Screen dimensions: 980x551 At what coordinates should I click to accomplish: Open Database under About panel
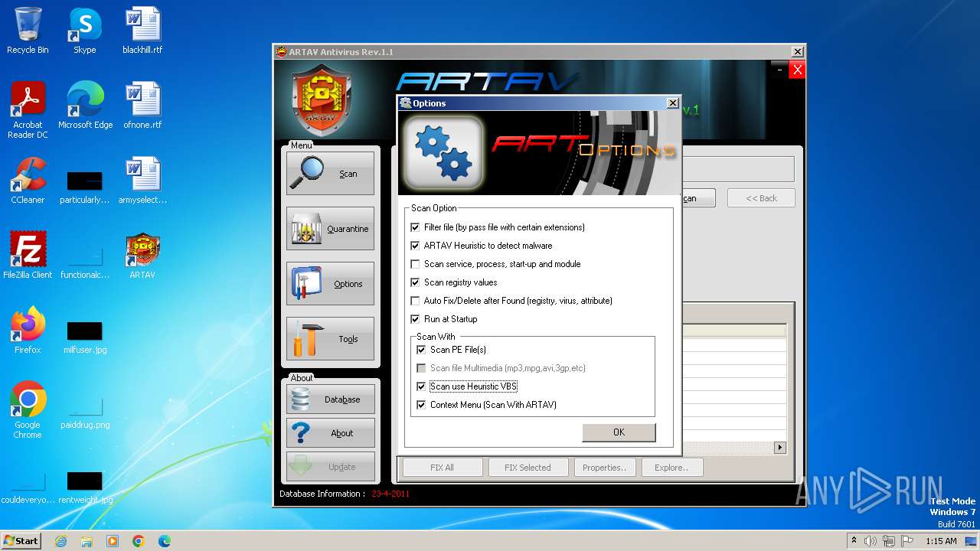point(331,399)
